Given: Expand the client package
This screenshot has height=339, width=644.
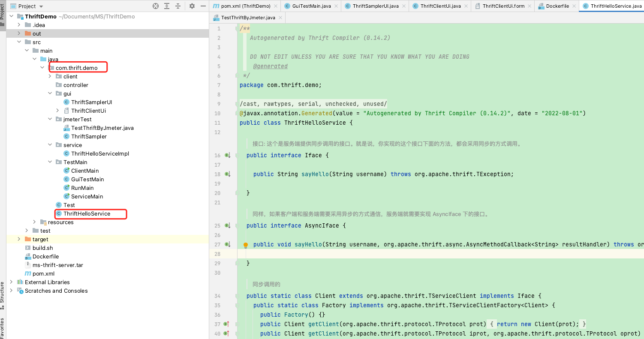Looking at the screenshot, I should click(50, 76).
